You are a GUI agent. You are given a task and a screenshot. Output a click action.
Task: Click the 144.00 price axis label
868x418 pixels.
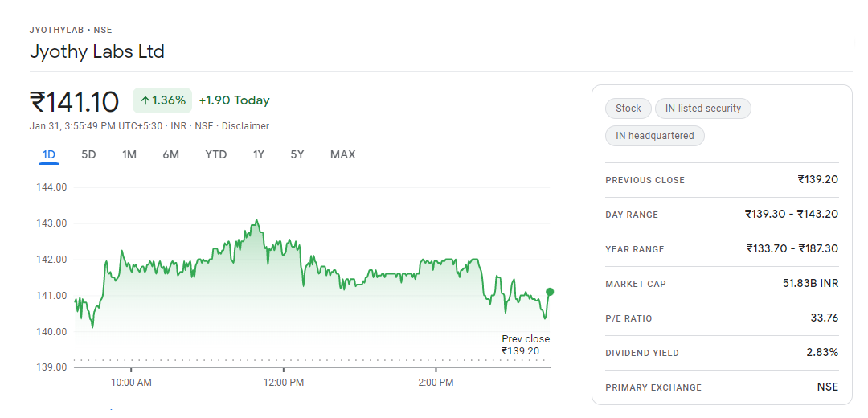(50, 187)
